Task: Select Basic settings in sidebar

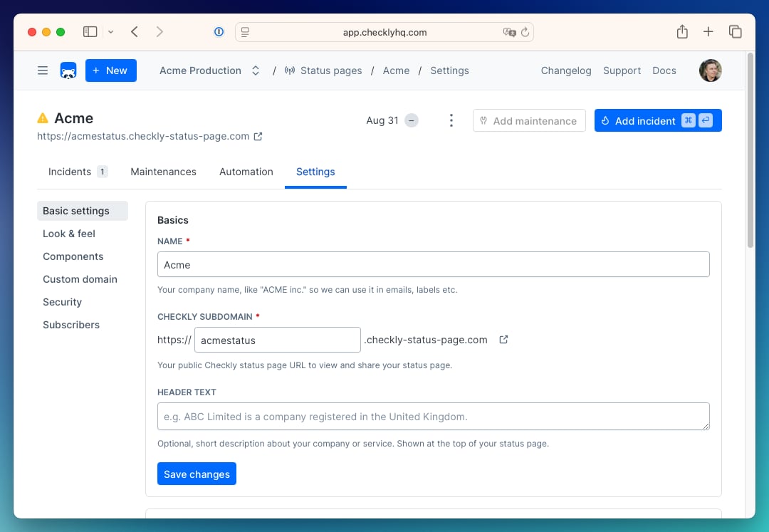Action: (83, 211)
